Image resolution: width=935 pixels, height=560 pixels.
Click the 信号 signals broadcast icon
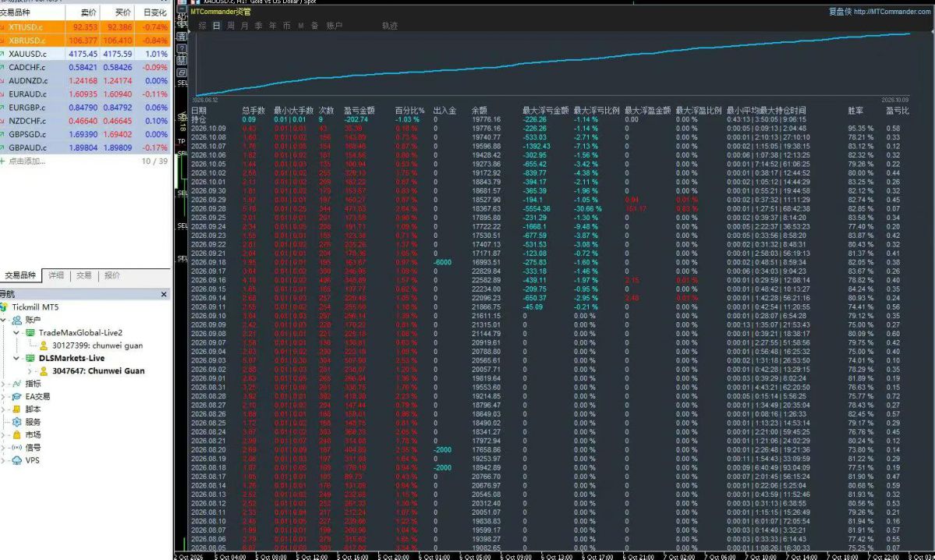point(16,447)
